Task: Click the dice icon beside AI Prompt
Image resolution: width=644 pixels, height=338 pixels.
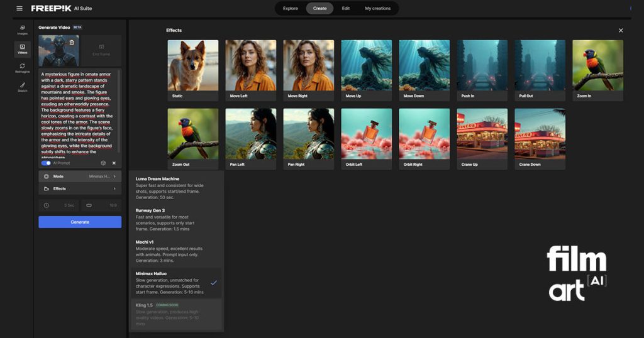Action: click(103, 163)
